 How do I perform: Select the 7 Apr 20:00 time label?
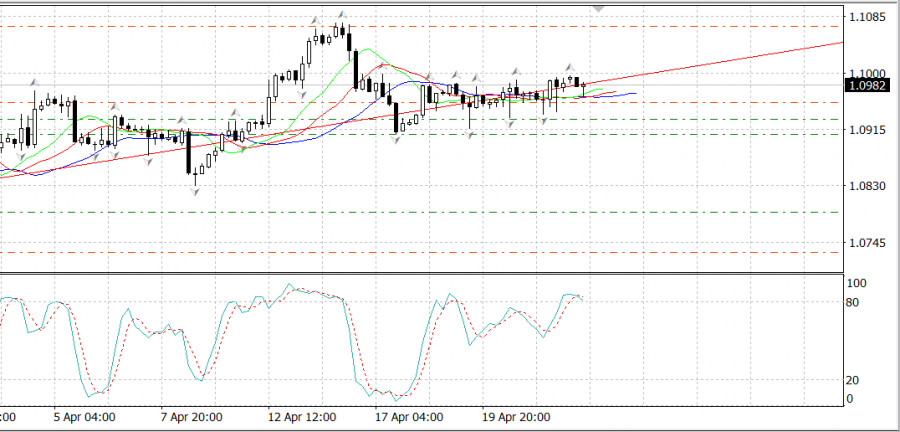(x=191, y=417)
